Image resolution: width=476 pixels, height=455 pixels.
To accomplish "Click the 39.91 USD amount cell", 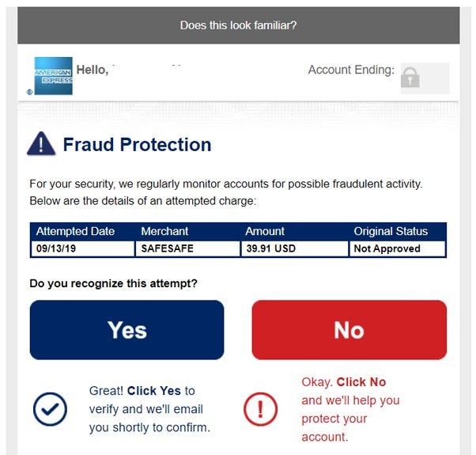I will (x=294, y=248).
